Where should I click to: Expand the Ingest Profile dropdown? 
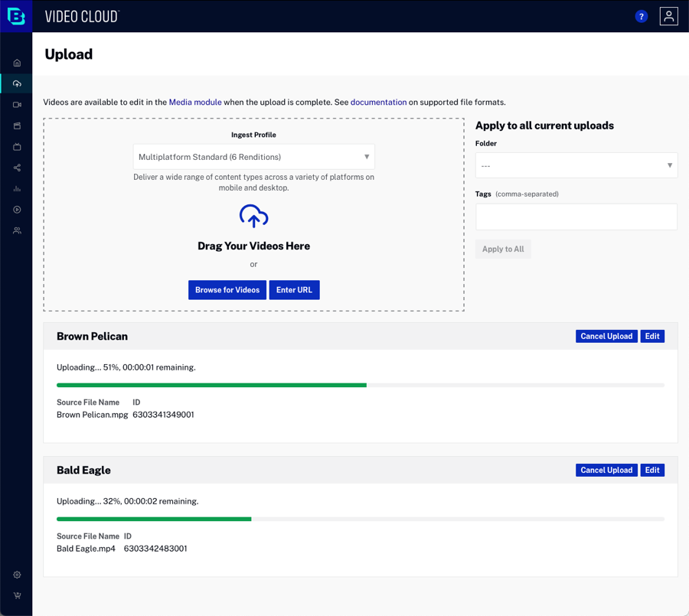click(x=254, y=157)
